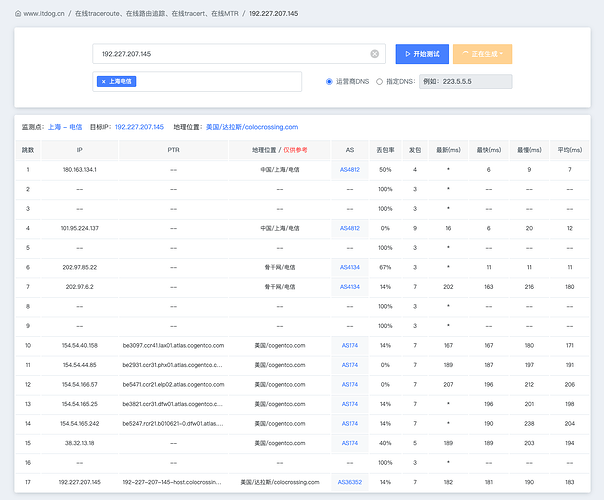Image resolution: width=604 pixels, height=500 pixels.
Task: Click the 跳数 column header
Action: pos(28,150)
